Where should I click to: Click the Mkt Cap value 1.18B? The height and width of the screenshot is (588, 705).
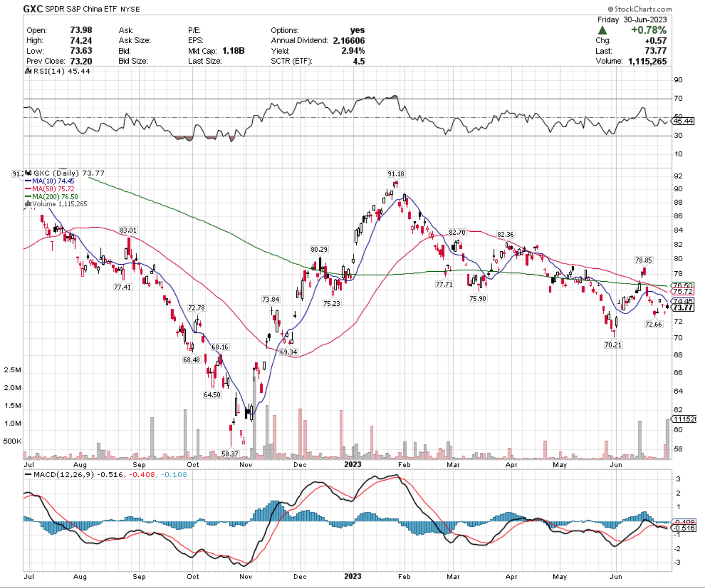click(233, 51)
